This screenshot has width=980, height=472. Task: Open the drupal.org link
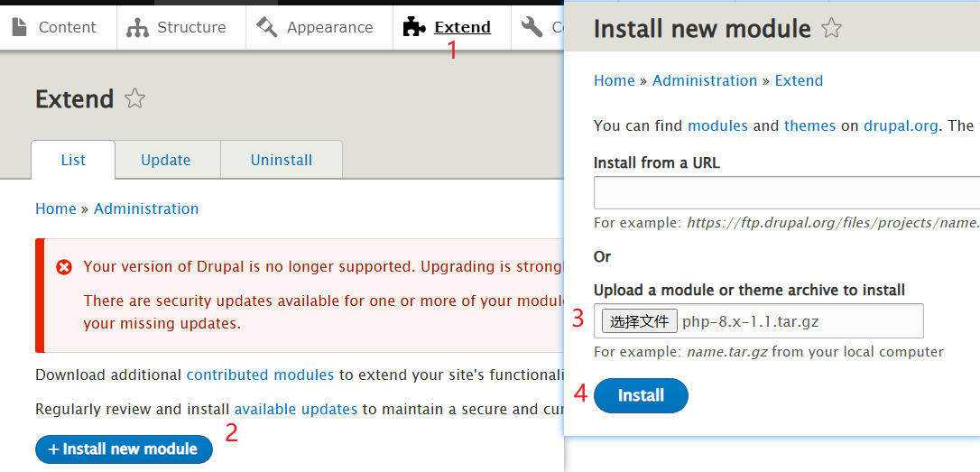901,125
